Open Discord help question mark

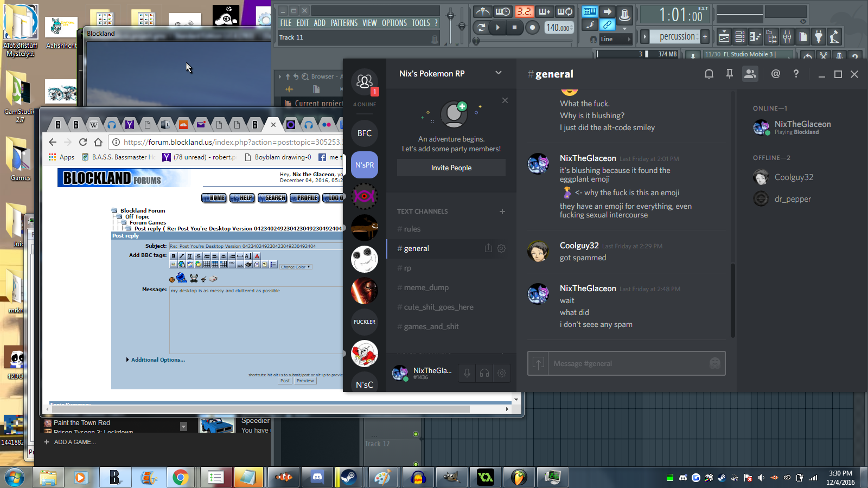click(x=796, y=74)
